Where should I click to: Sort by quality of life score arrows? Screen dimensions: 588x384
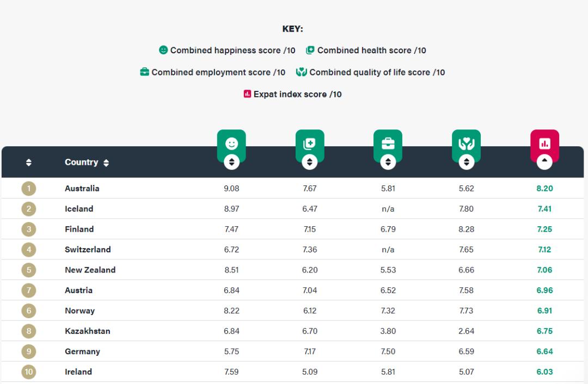click(x=467, y=162)
